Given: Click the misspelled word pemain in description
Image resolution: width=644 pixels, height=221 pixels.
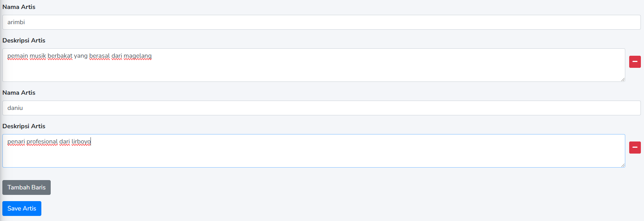Looking at the screenshot, I should pos(18,56).
